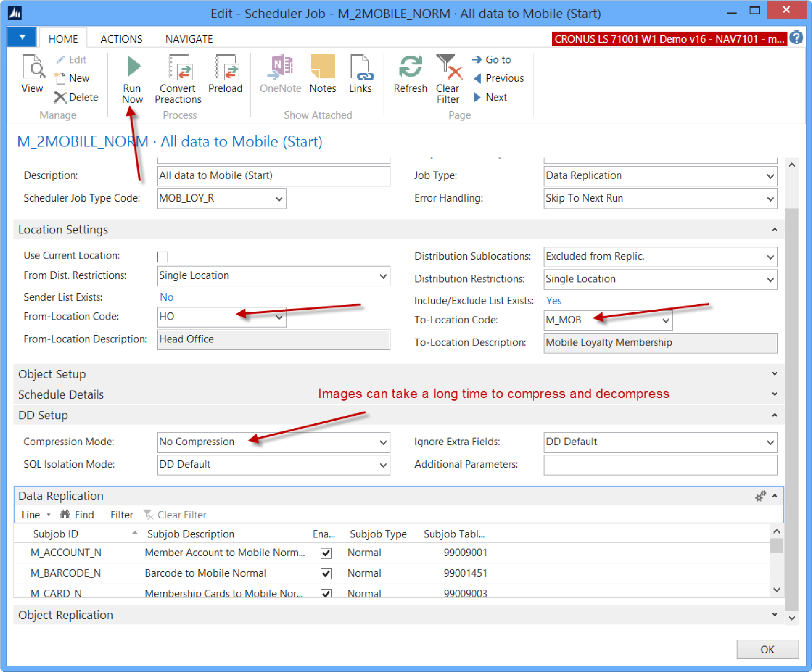Image resolution: width=812 pixels, height=672 pixels.
Task: Open the NAVIGATE ribbon tab
Action: pos(189,39)
